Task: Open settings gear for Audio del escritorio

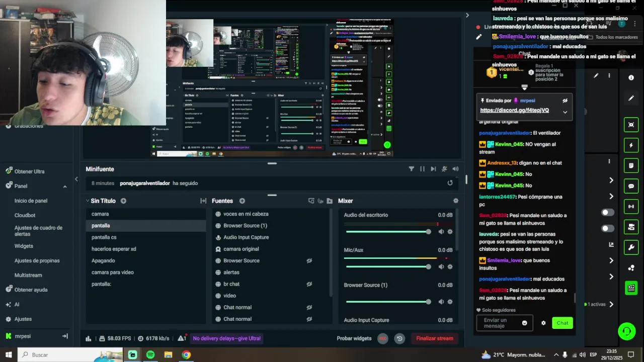Action: (x=450, y=232)
